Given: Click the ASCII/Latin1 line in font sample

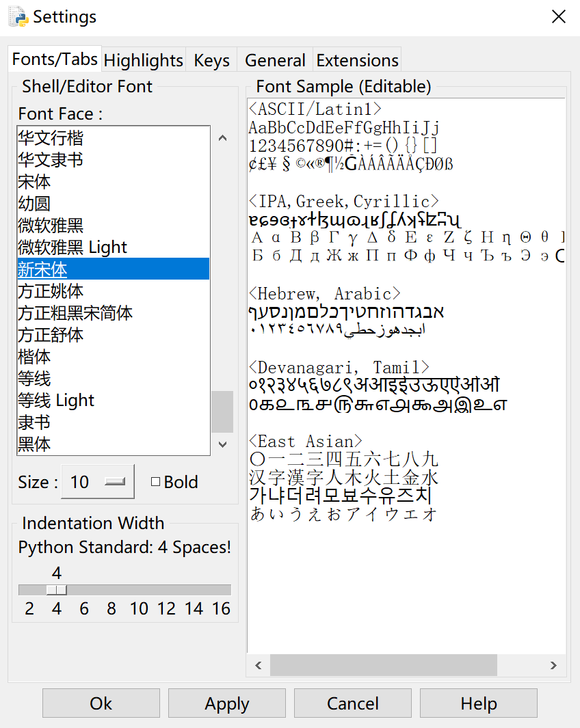Looking at the screenshot, I should pos(315,109).
